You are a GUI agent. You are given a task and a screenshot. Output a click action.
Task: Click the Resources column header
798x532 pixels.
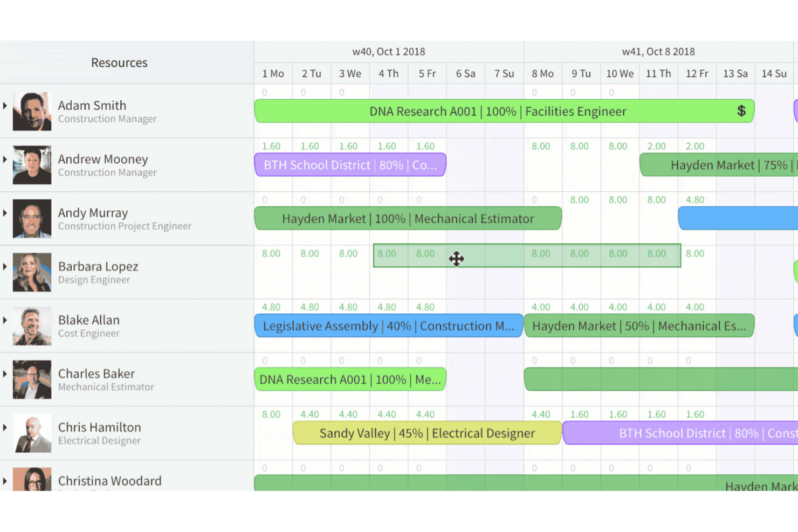pyautogui.click(x=119, y=62)
